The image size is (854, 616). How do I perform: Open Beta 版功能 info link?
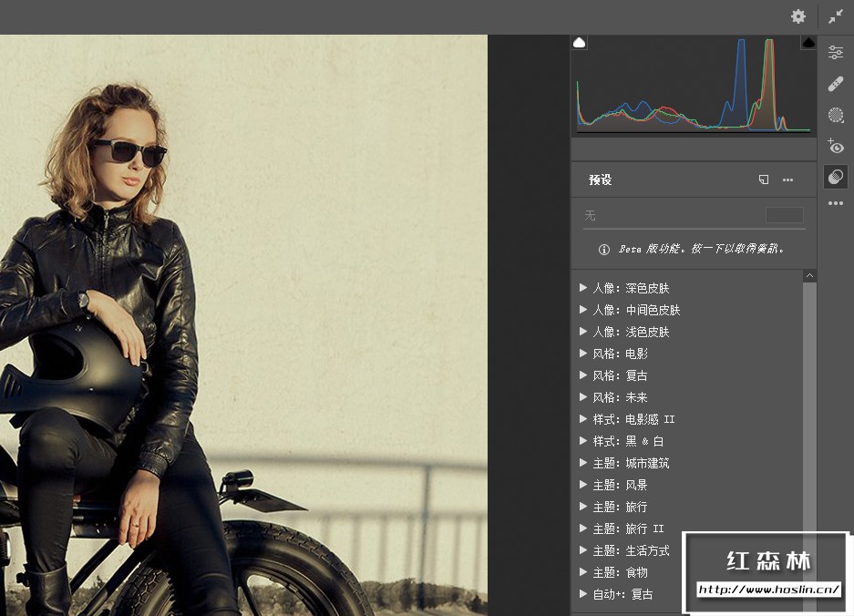(x=702, y=249)
